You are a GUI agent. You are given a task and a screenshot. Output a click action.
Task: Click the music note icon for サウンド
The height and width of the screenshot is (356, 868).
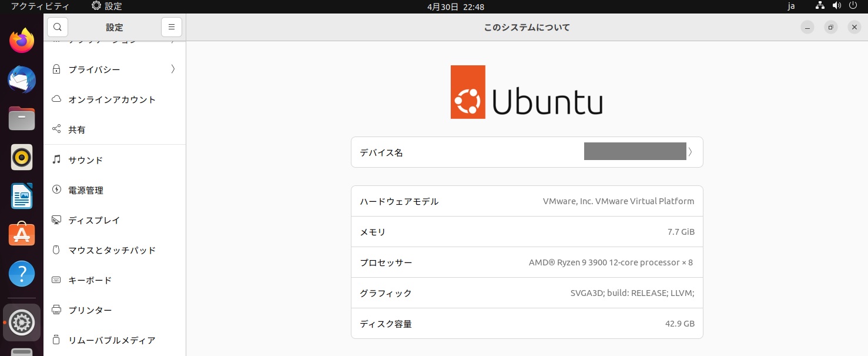click(x=56, y=159)
